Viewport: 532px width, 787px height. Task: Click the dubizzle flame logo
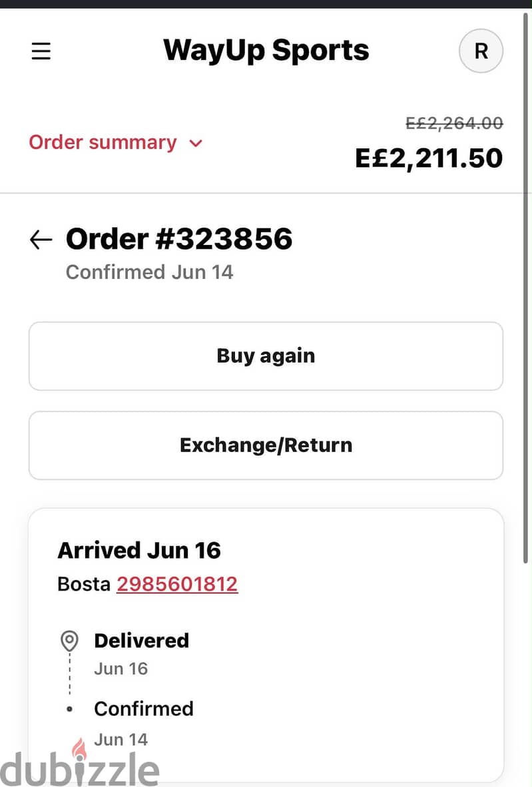[x=79, y=749]
